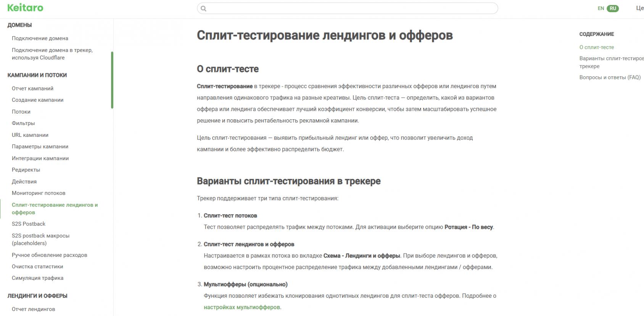Screen dimensions: 644x316
Task: Click the КАМПАНИИ И ПОТОКИ section heading
Action: tap(37, 75)
